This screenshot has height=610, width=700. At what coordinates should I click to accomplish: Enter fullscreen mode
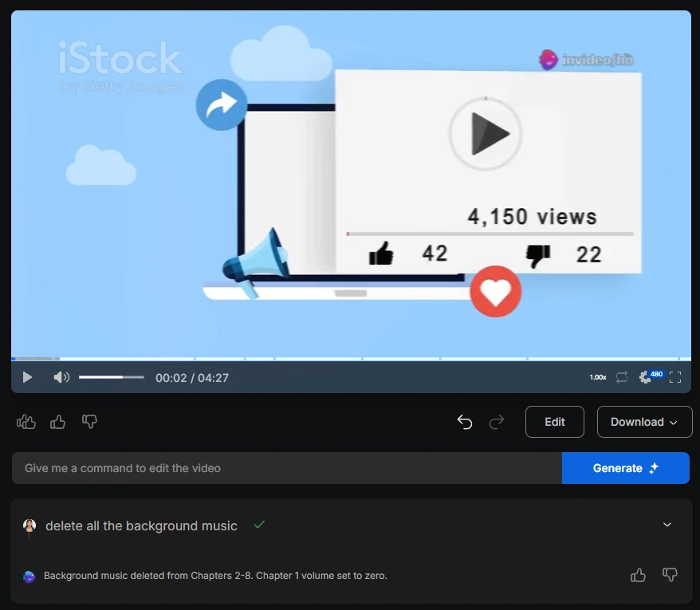(x=675, y=377)
